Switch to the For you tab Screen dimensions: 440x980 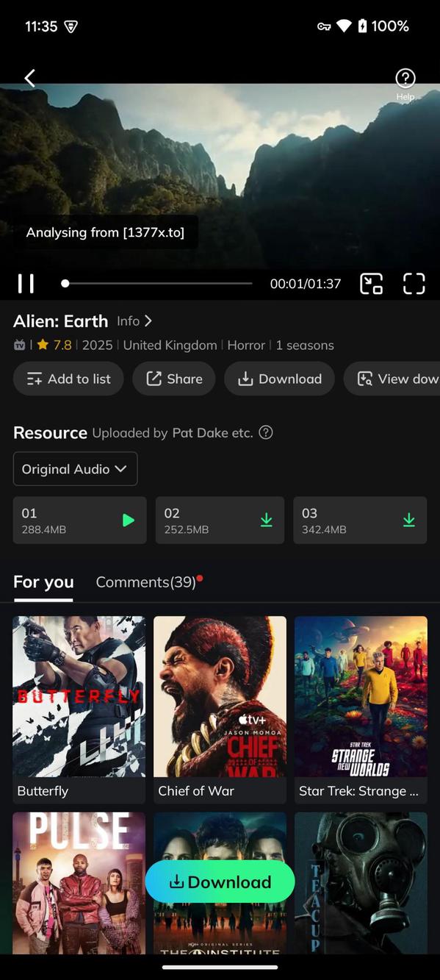click(43, 582)
